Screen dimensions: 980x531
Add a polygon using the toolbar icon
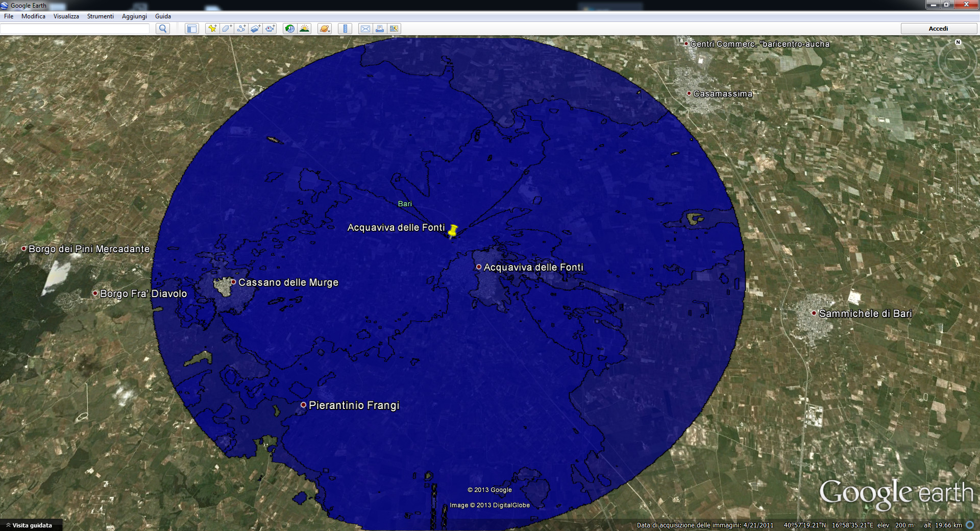(x=227, y=29)
